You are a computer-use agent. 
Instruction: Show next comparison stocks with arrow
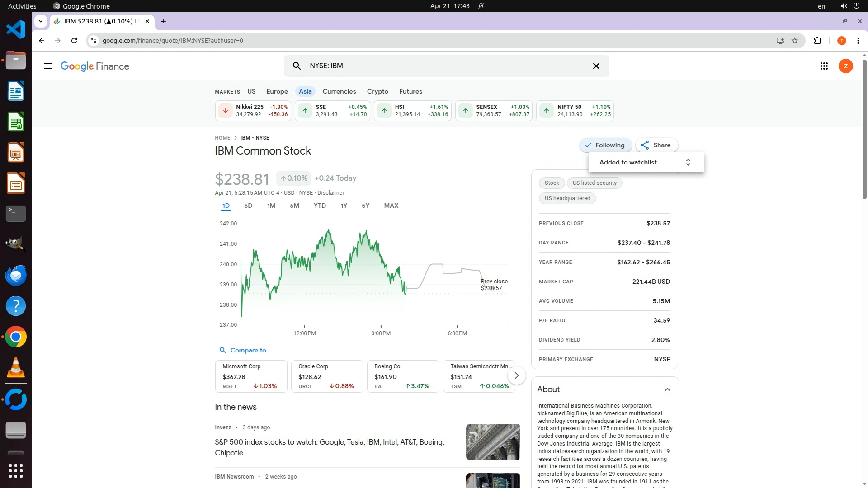[516, 375]
